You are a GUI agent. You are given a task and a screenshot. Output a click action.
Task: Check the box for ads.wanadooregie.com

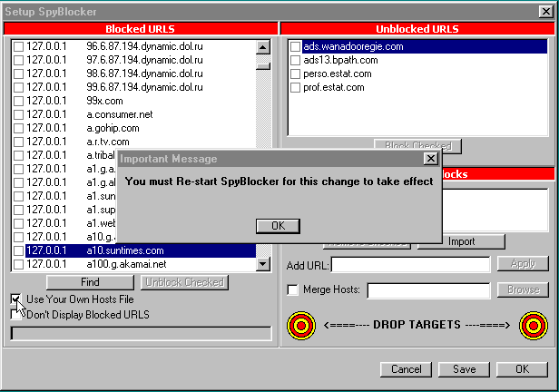click(x=295, y=46)
